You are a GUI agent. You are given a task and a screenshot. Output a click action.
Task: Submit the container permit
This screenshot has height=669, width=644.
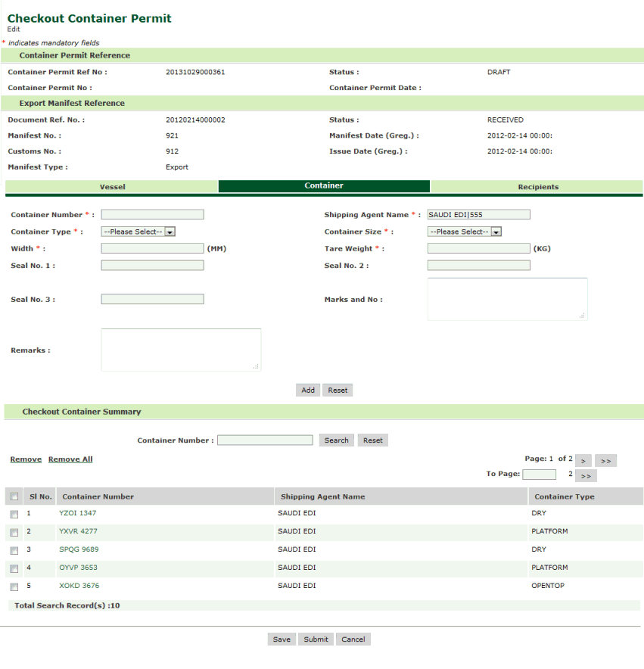click(316, 639)
